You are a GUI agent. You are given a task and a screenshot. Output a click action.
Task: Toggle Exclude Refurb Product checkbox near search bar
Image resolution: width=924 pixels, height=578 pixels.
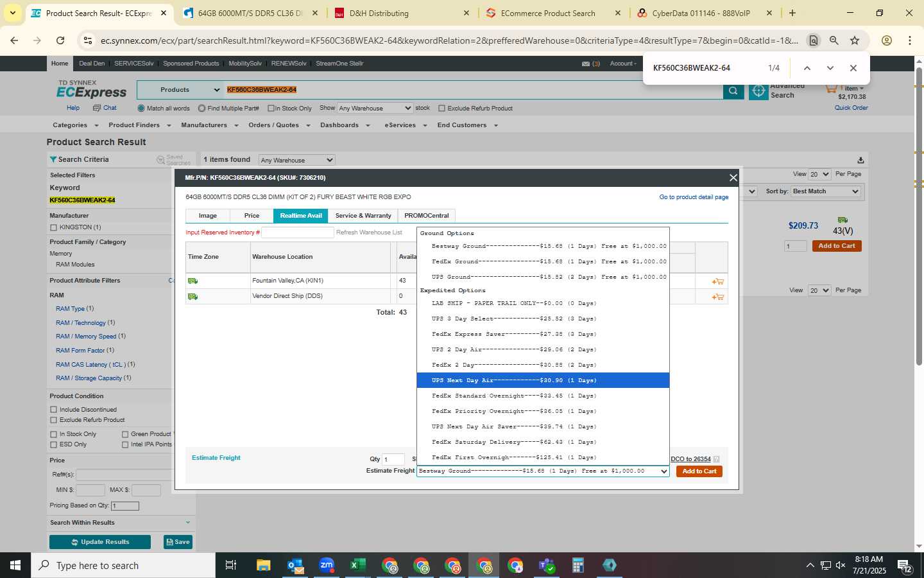[441, 109]
